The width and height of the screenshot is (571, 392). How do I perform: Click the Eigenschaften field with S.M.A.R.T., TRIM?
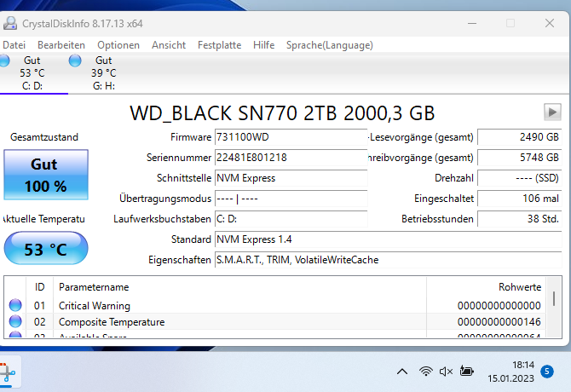point(388,260)
